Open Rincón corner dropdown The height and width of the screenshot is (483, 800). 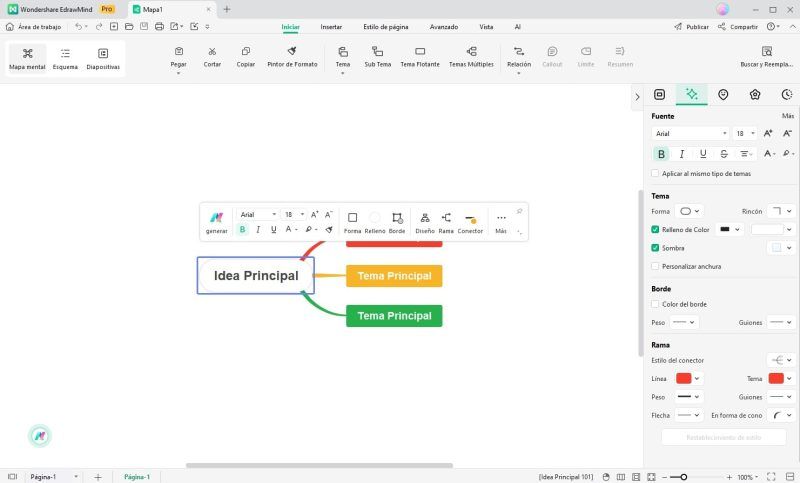781,211
